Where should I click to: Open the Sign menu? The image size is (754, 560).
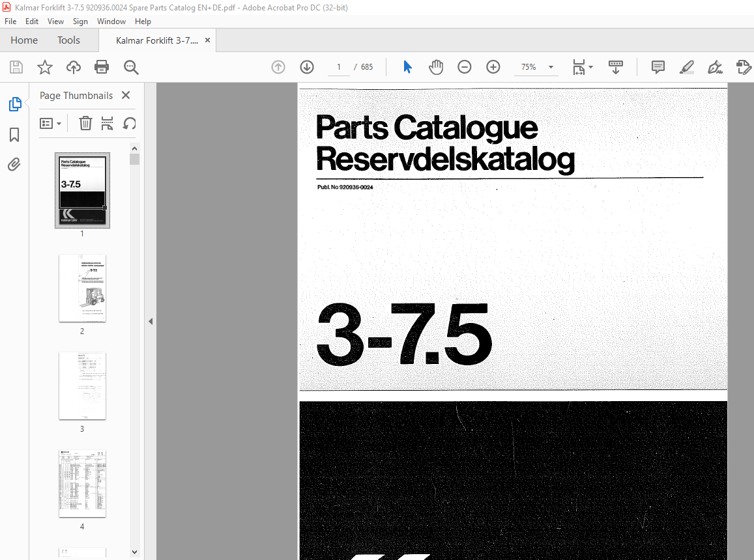click(x=80, y=21)
